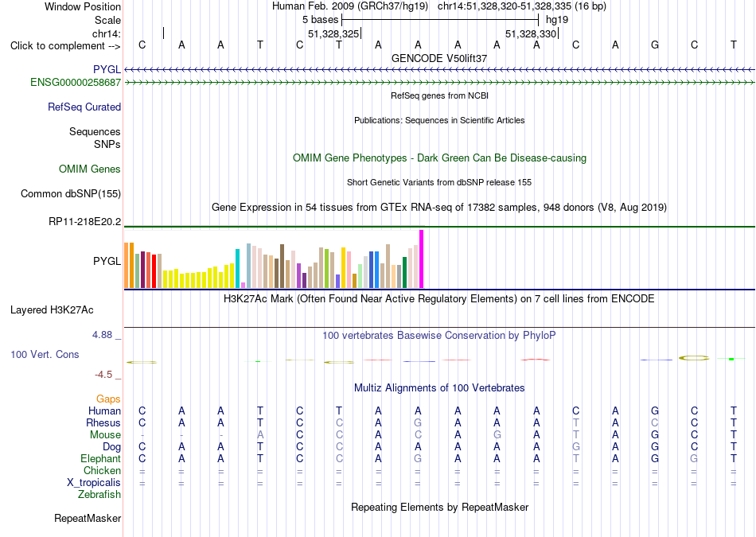
Task: Click the Chicken species row label
Action: 102,470
